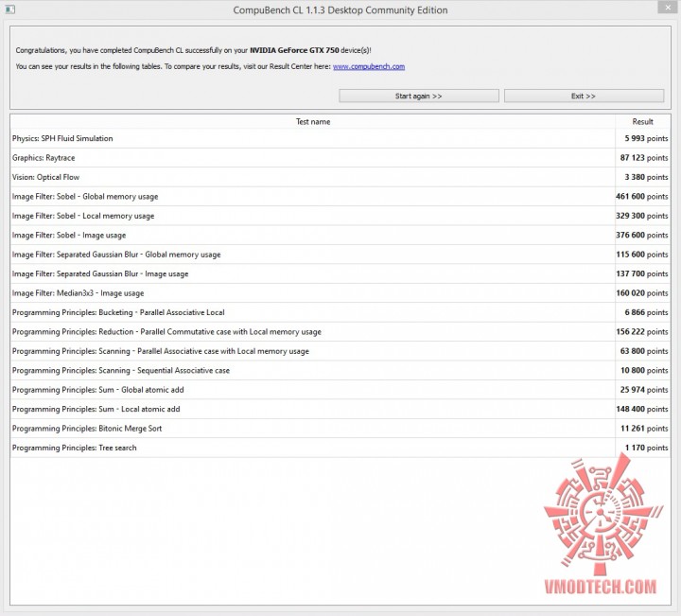
Task: Click the 63 800 points result
Action: coord(644,351)
